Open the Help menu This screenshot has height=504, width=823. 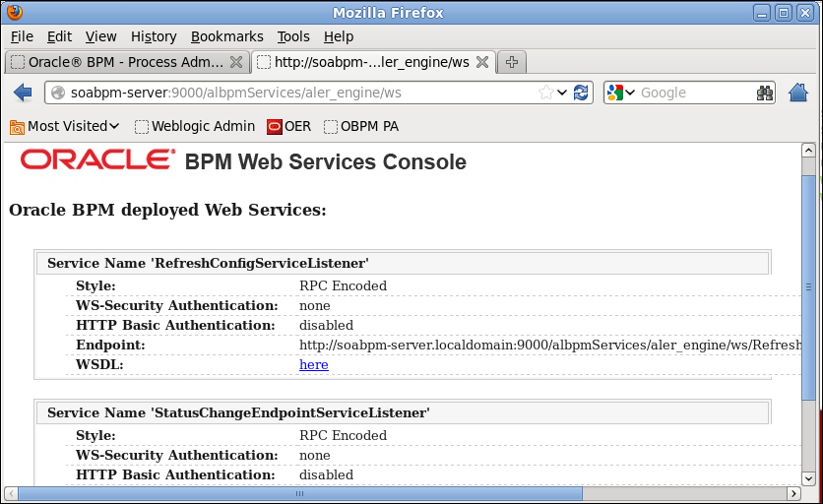coord(339,36)
